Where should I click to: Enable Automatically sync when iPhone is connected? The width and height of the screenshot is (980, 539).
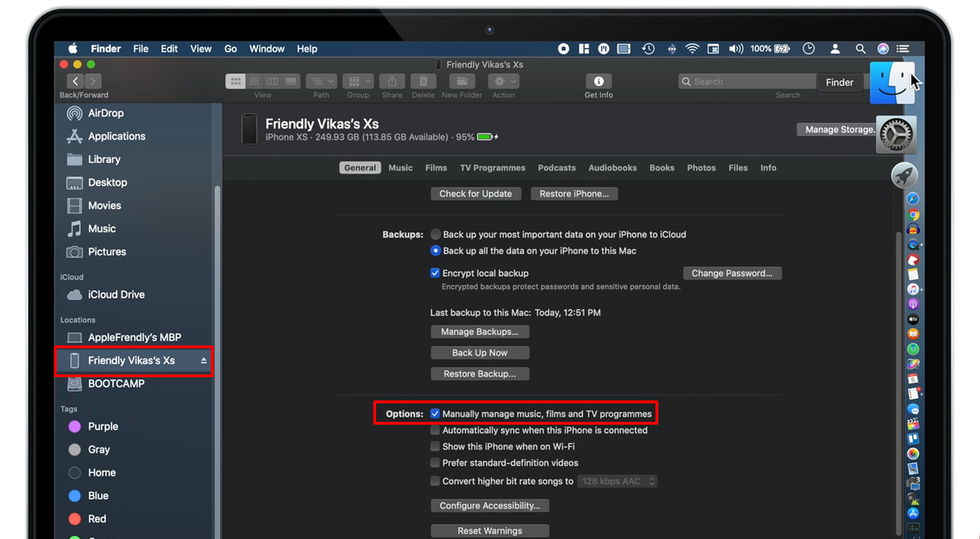tap(435, 430)
